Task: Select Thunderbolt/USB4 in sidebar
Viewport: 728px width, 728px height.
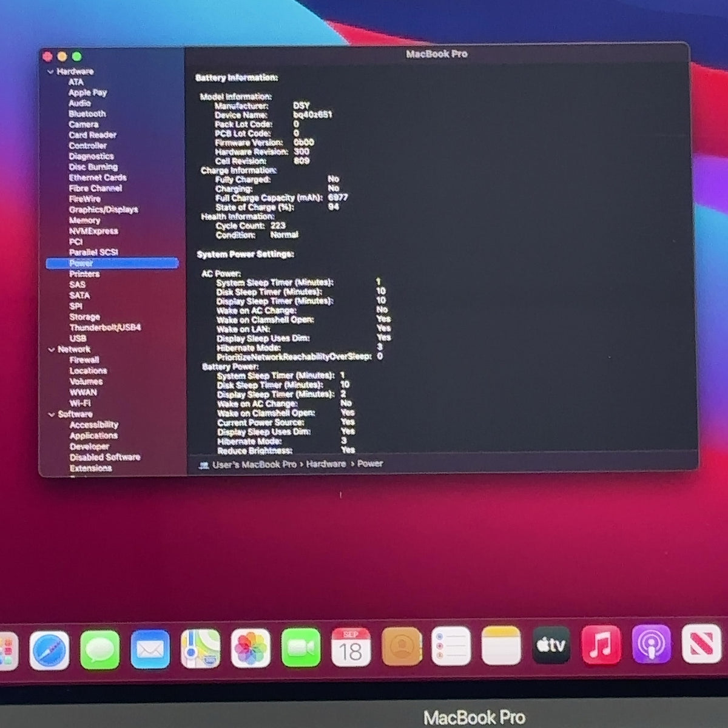Action: pos(105,328)
